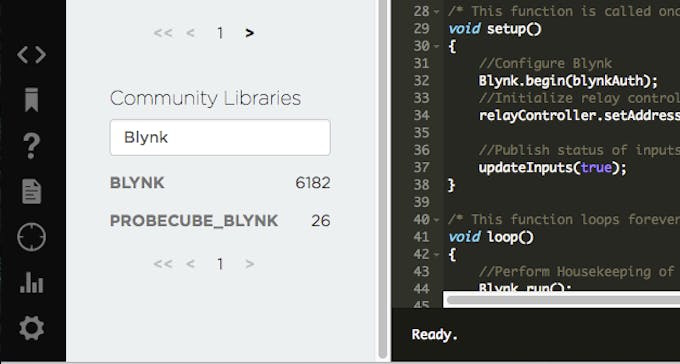Screen dimensions: 680x364
Task: Click the void setup() line
Action: [x=495, y=29]
